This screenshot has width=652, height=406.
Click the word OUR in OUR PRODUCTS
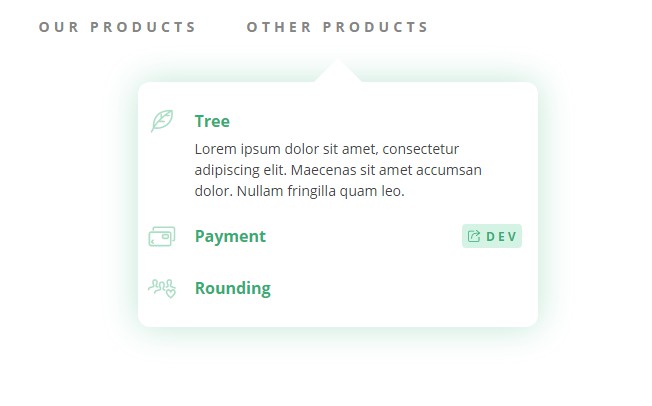point(59,27)
